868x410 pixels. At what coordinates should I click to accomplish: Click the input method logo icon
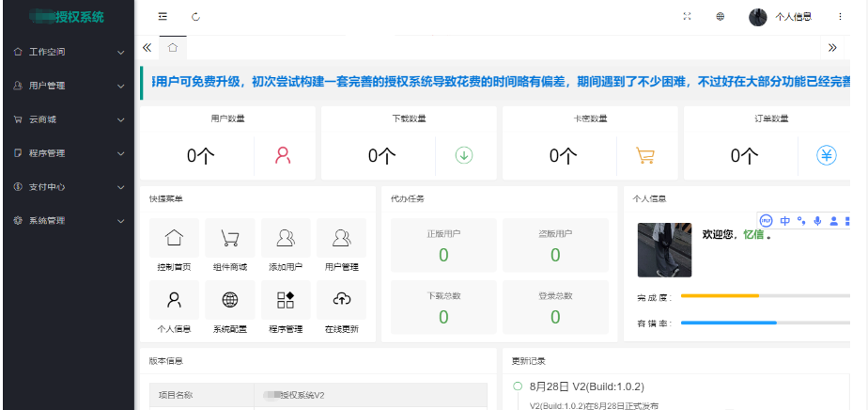coord(766,220)
